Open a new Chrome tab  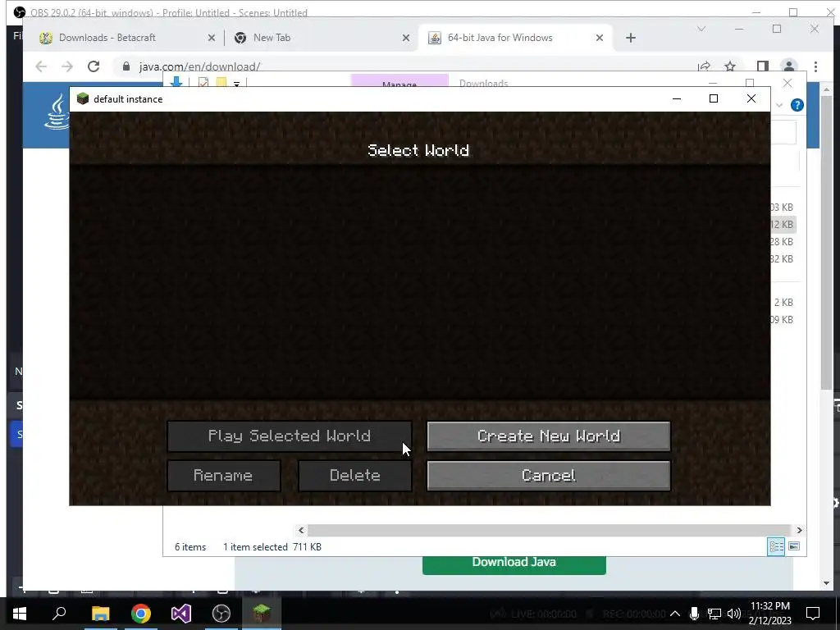point(631,38)
